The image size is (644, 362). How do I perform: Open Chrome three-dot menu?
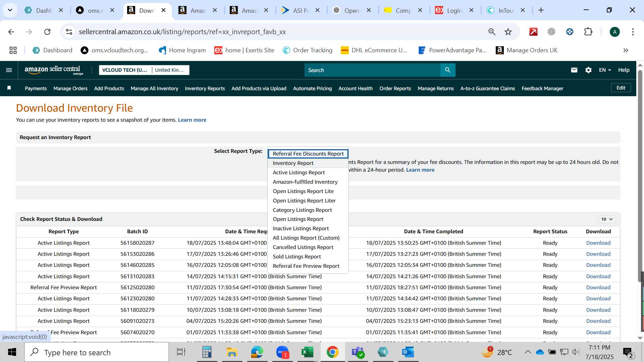pyautogui.click(x=633, y=32)
